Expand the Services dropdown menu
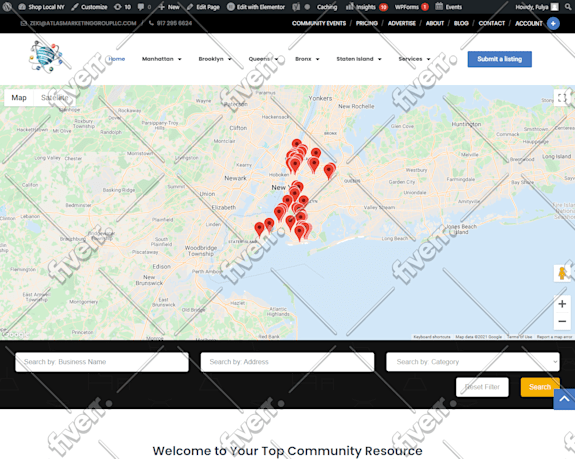 pyautogui.click(x=414, y=59)
